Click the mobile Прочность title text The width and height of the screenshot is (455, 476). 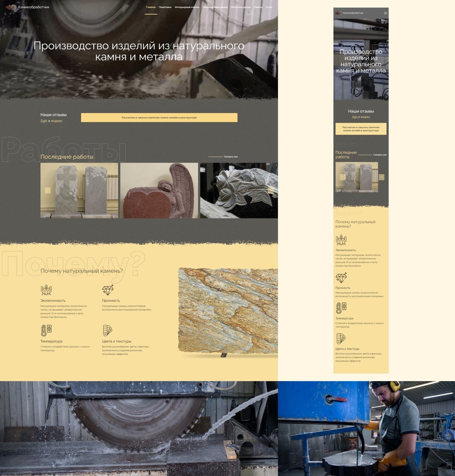tap(343, 288)
